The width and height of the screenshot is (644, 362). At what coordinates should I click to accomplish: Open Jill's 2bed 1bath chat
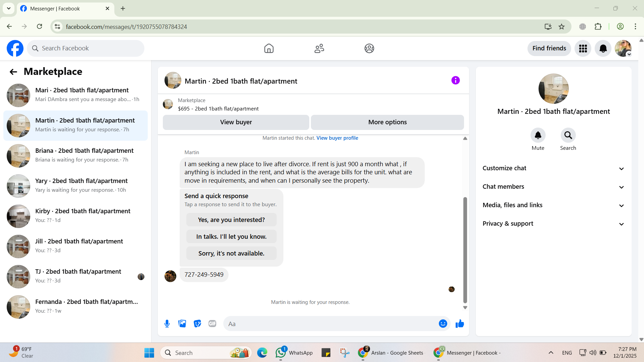(76, 246)
